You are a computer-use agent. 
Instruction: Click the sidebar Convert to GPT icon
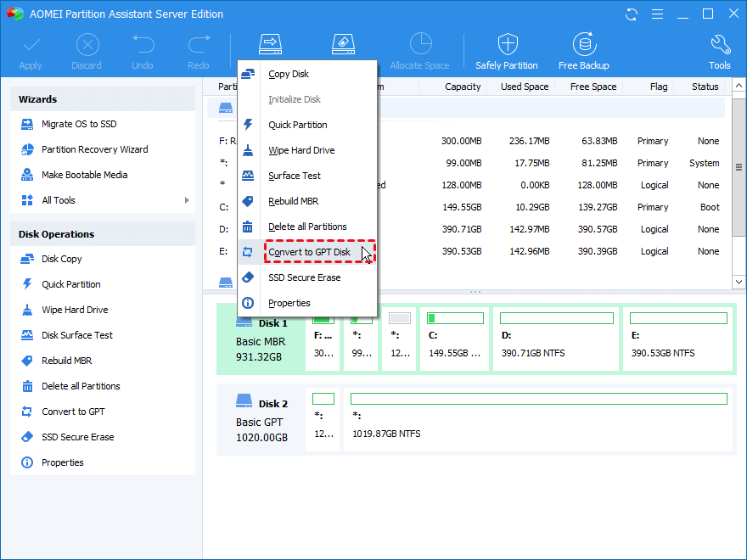(27, 412)
